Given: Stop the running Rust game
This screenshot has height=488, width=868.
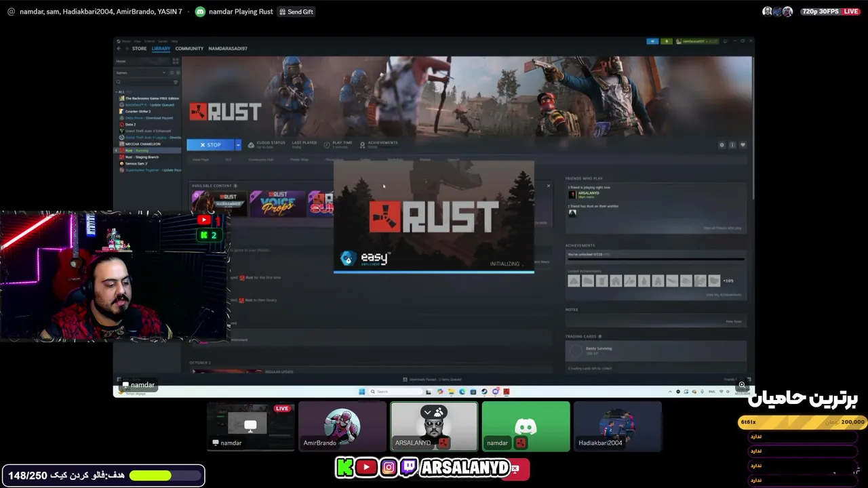Looking at the screenshot, I should point(210,144).
